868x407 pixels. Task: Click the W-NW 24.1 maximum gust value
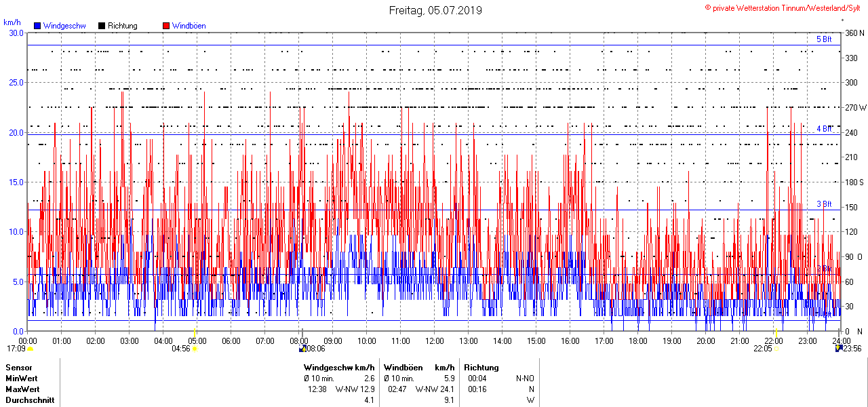point(435,389)
